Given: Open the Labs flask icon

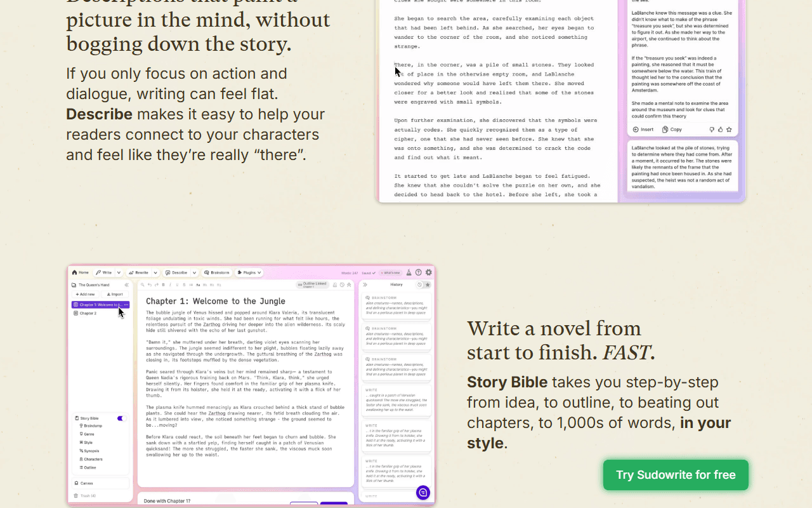Looking at the screenshot, I should [x=409, y=272].
